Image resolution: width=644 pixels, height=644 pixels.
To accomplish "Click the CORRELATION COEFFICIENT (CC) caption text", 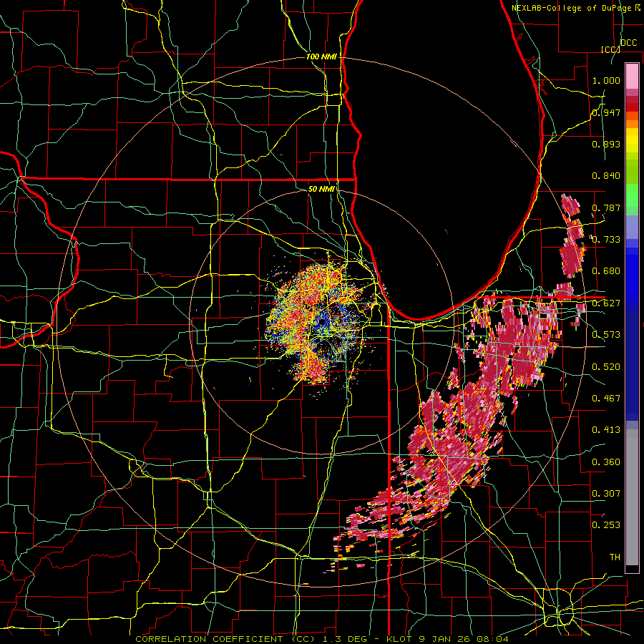I will pyautogui.click(x=225, y=639).
